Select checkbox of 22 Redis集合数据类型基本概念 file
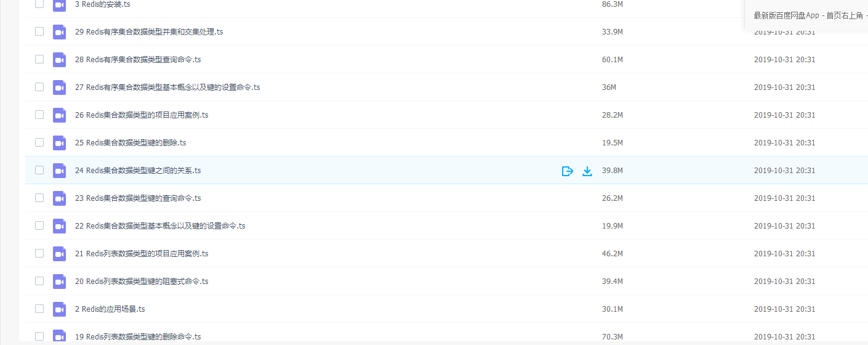The width and height of the screenshot is (868, 345). (39, 225)
